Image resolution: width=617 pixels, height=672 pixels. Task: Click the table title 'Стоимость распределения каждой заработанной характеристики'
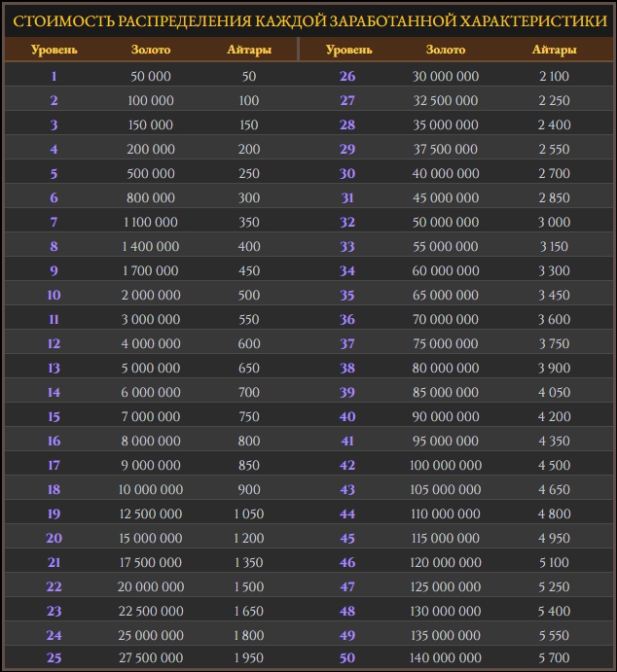308,18
